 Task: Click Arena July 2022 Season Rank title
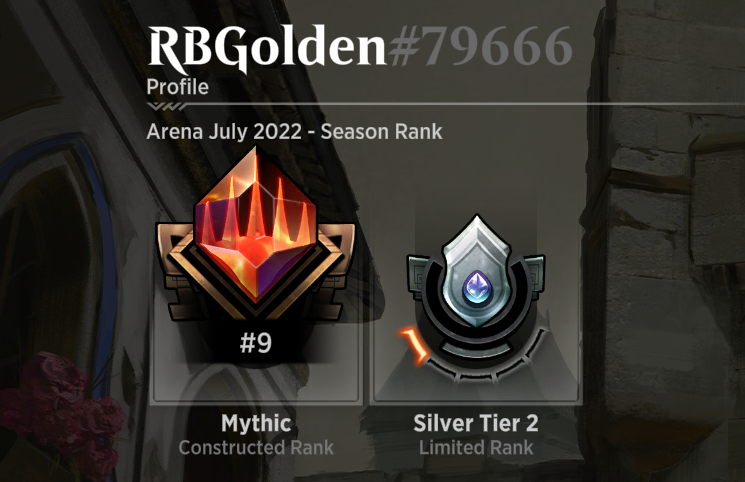294,132
